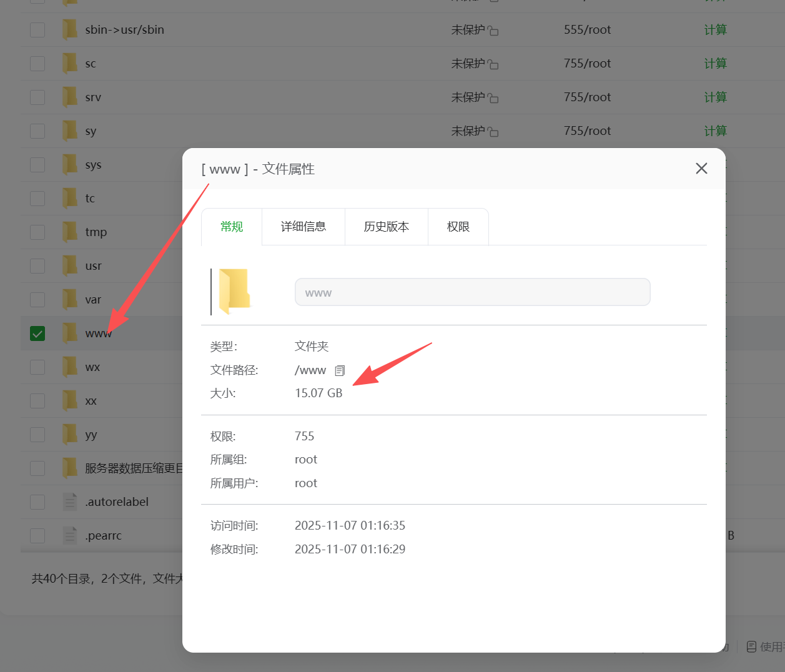Click the lock icon next to sy's 未保护 status
Viewport: 785px width, 672px height.
(493, 131)
